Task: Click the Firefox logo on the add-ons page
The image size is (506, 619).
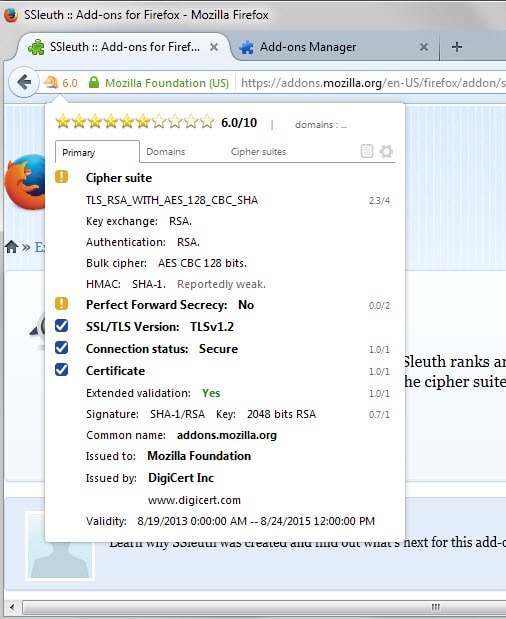Action: [x=25, y=182]
